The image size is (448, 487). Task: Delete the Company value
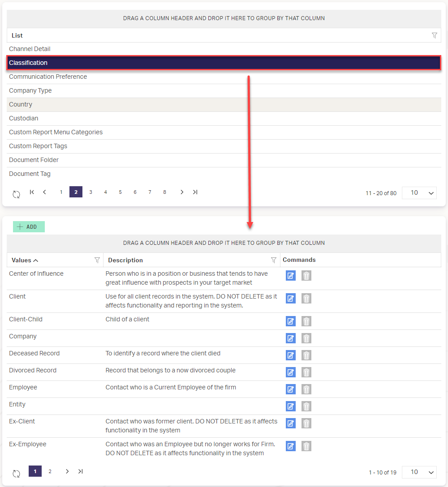tap(306, 338)
